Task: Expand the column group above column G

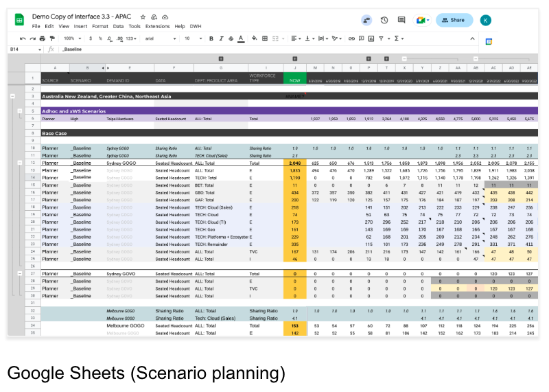Action: click(x=221, y=59)
